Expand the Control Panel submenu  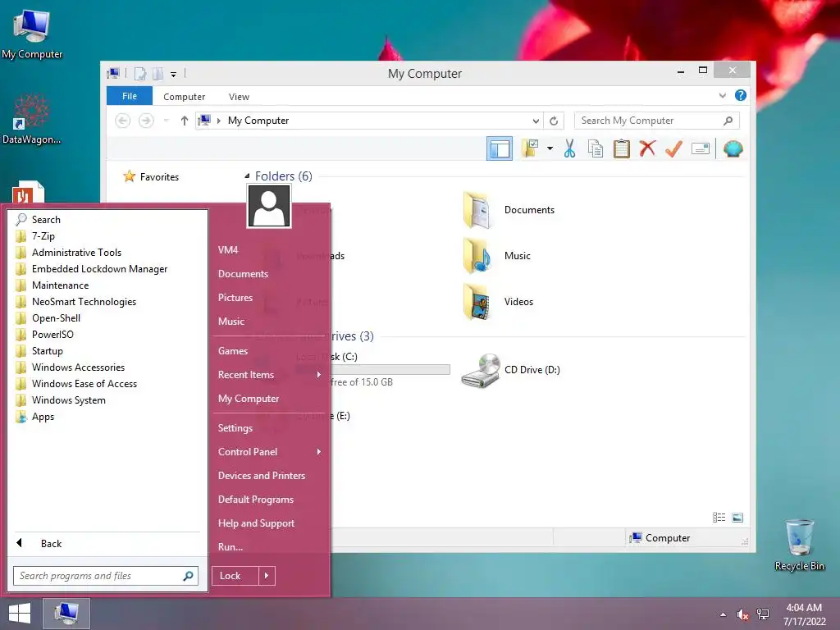(x=319, y=452)
